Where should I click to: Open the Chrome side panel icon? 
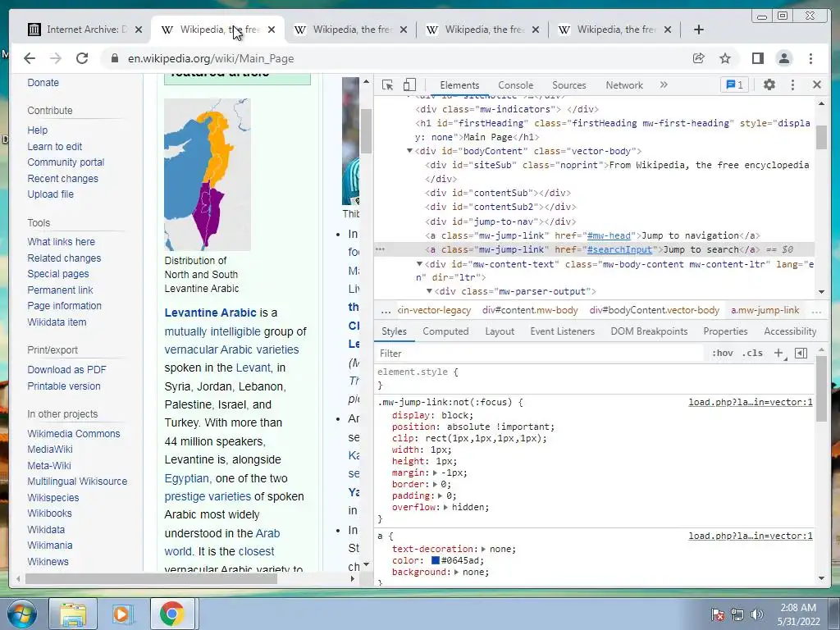point(757,58)
